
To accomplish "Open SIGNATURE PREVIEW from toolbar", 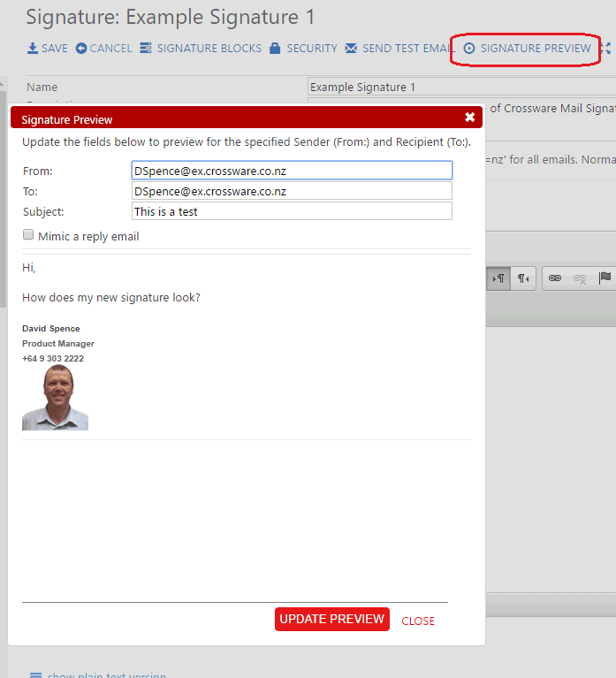I will point(536,48).
